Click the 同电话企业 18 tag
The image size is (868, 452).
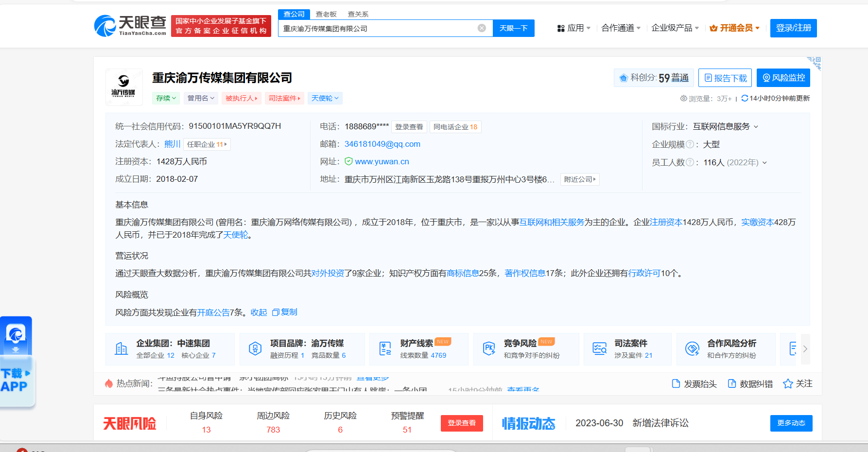click(x=455, y=127)
